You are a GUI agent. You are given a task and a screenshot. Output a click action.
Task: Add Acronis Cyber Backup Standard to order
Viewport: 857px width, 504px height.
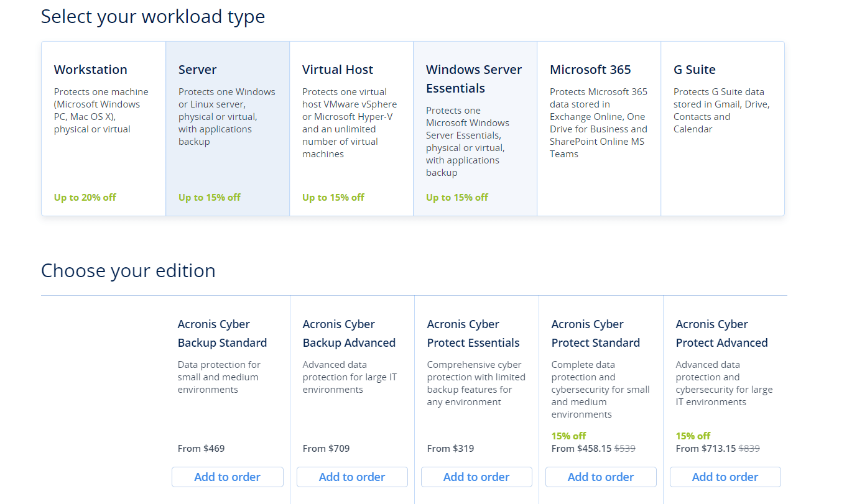(x=228, y=477)
